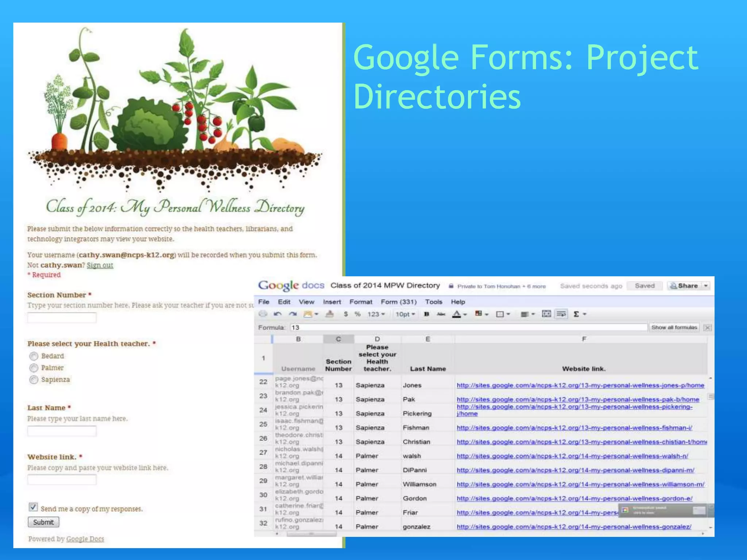Click the 'Class of 2014 MPW Directory' title
The height and width of the screenshot is (560, 747).
click(x=385, y=285)
